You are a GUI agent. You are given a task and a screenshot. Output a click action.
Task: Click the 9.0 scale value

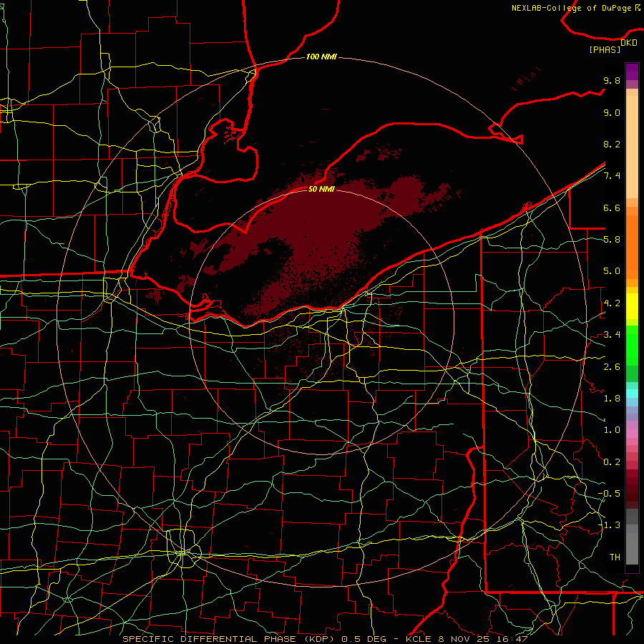(x=612, y=112)
